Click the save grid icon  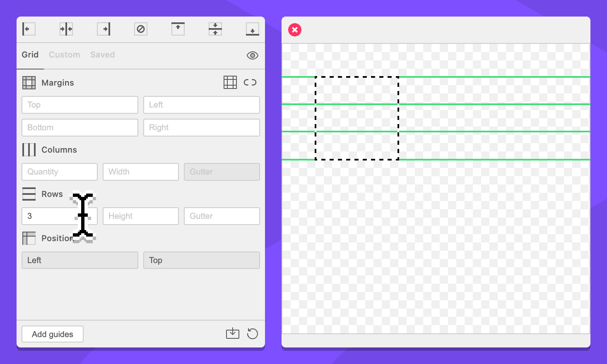[x=233, y=333]
